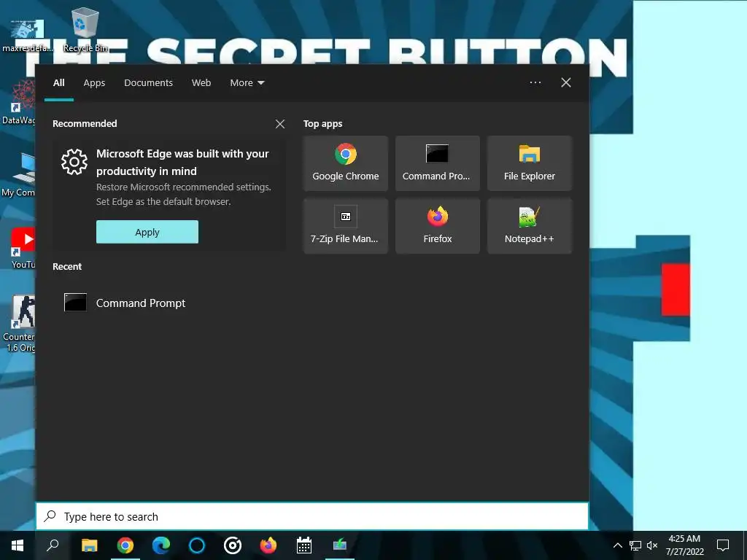Screen dimensions: 747x560
Task: Select the Web tab
Action: pos(201,83)
